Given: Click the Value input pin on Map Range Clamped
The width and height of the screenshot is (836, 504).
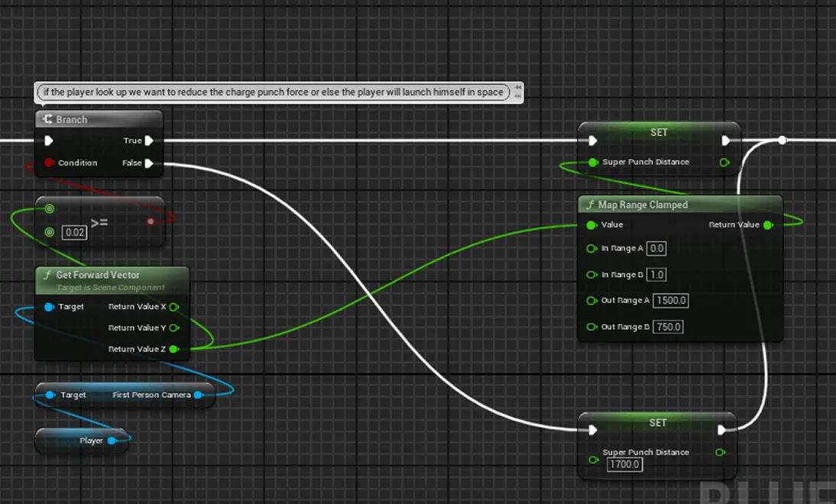Looking at the screenshot, I should coord(591,225).
